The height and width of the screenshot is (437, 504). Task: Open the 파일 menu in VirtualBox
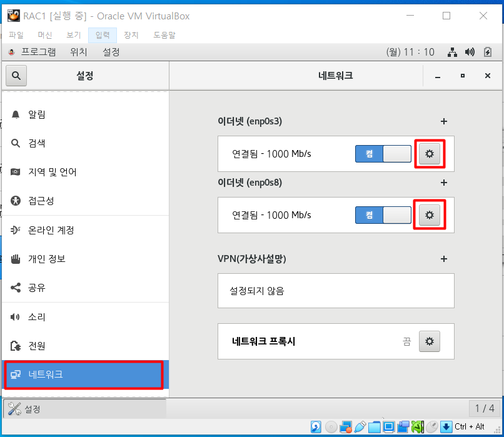coord(16,35)
